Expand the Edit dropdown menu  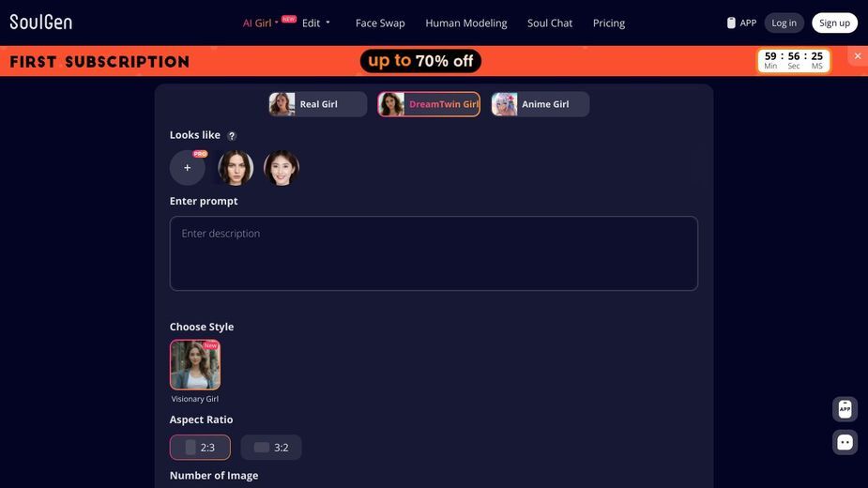click(x=316, y=23)
